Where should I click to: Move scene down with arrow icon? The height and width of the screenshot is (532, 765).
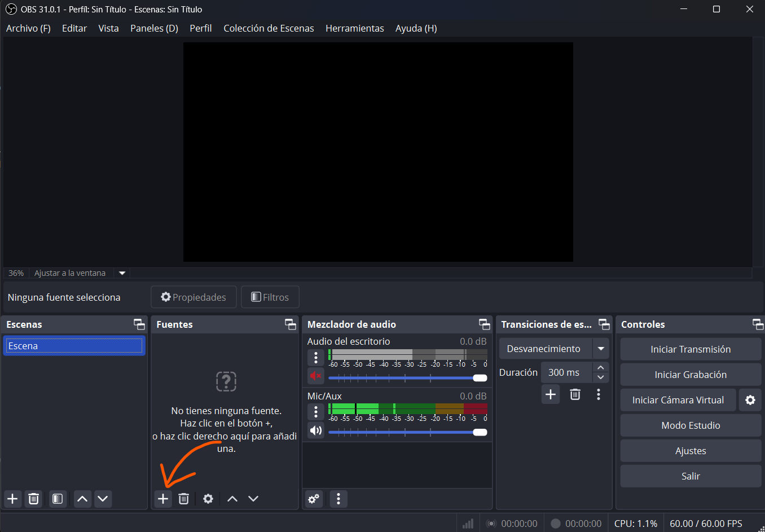coord(103,499)
